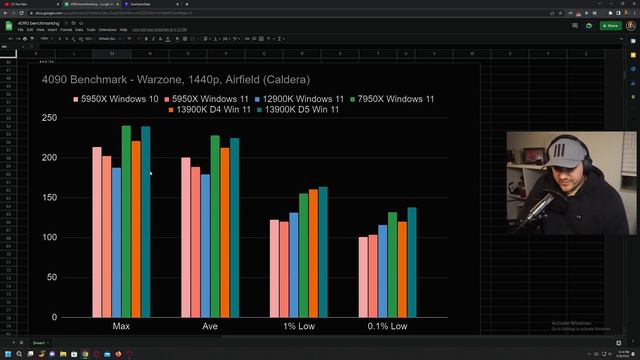
Task: Click the Undo toolbar icon
Action: pos(11,39)
